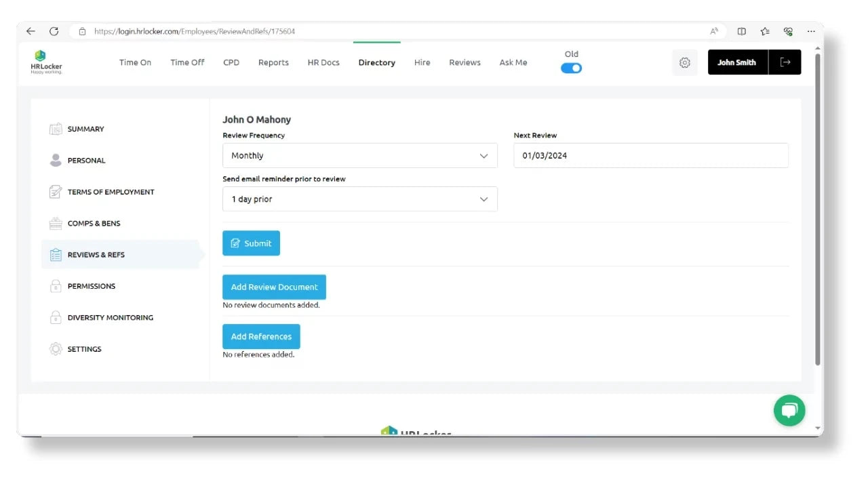Viewport: 868px width, 488px height.
Task: Click the Permissions lock icon
Action: [56, 286]
